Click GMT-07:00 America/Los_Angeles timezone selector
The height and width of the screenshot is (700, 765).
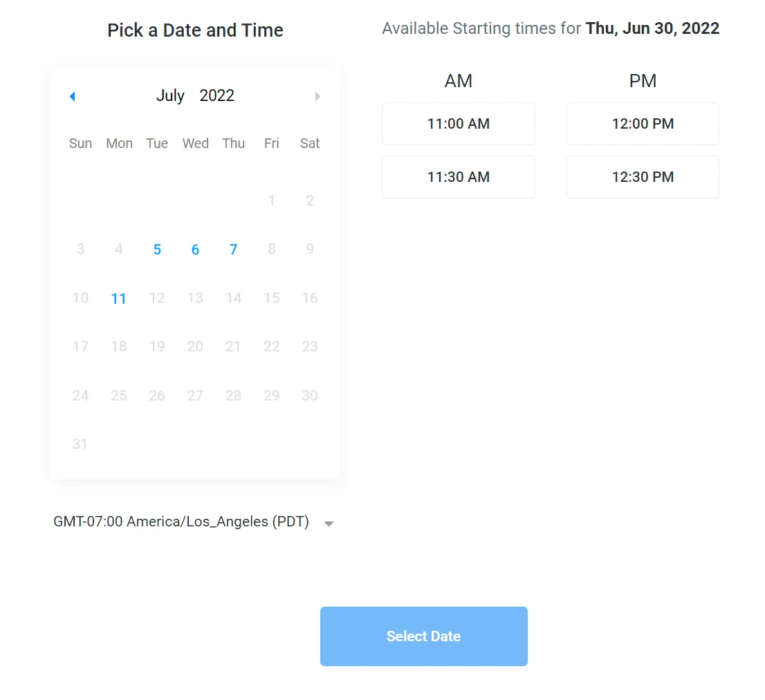pos(181,522)
